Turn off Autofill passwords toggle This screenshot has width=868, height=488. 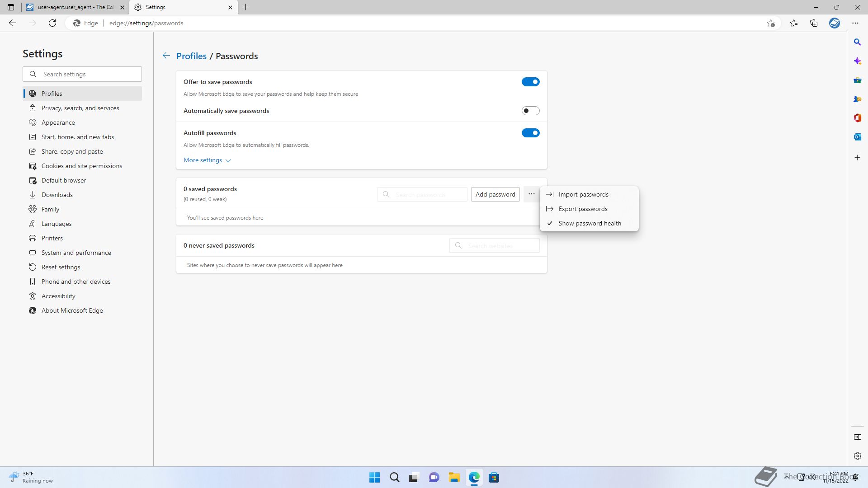[530, 133]
